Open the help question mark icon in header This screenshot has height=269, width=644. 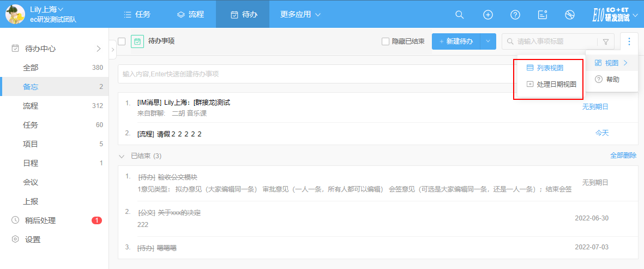(x=515, y=15)
